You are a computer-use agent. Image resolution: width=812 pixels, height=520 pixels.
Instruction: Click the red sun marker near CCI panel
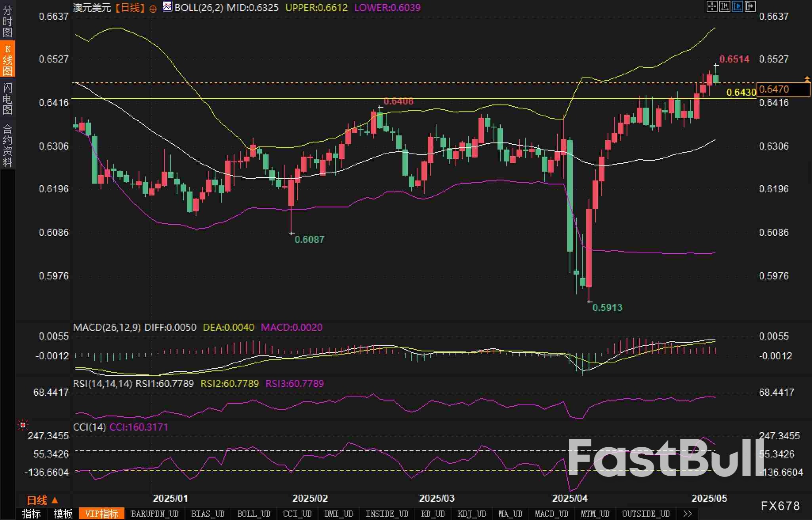point(23,425)
